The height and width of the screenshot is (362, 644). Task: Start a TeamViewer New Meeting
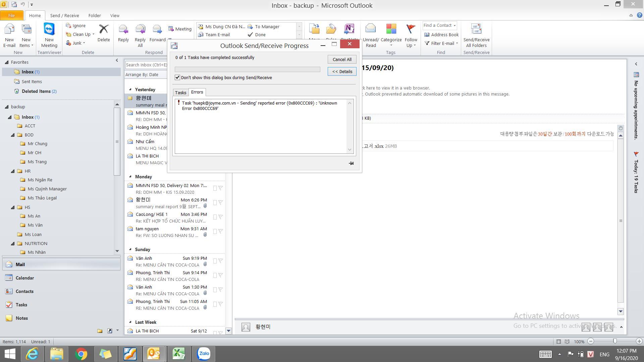[x=49, y=36]
